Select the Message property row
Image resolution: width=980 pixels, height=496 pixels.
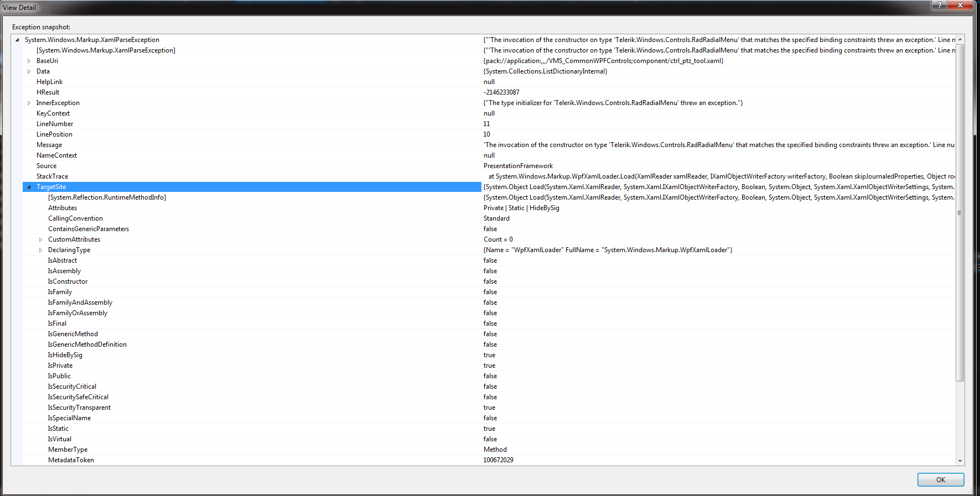(x=489, y=145)
